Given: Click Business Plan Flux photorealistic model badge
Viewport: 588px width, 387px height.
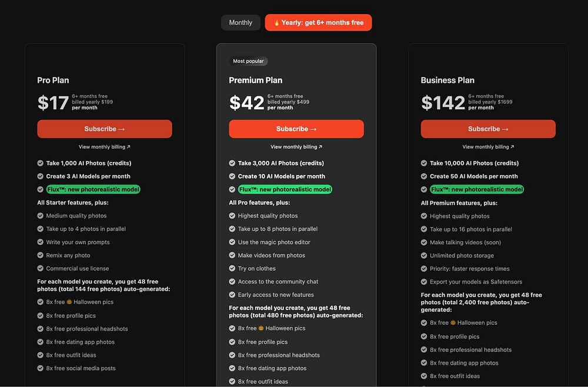Looking at the screenshot, I should (x=476, y=189).
